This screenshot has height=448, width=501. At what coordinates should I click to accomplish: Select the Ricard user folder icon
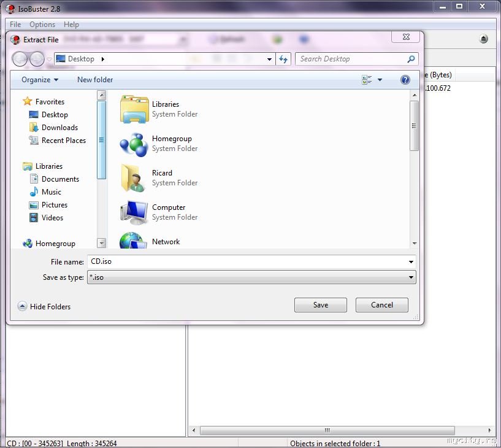(x=134, y=178)
